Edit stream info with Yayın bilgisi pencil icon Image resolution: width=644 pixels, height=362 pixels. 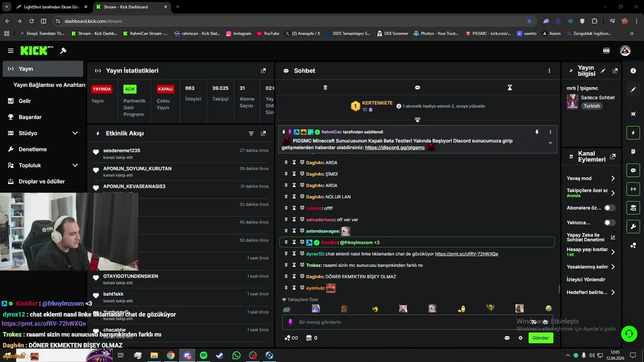pyautogui.click(x=603, y=71)
